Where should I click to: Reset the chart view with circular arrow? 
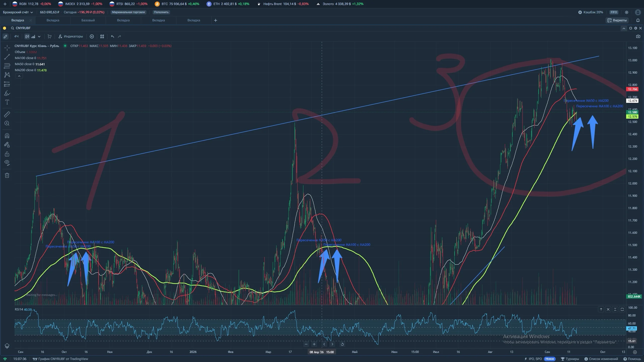point(342,344)
